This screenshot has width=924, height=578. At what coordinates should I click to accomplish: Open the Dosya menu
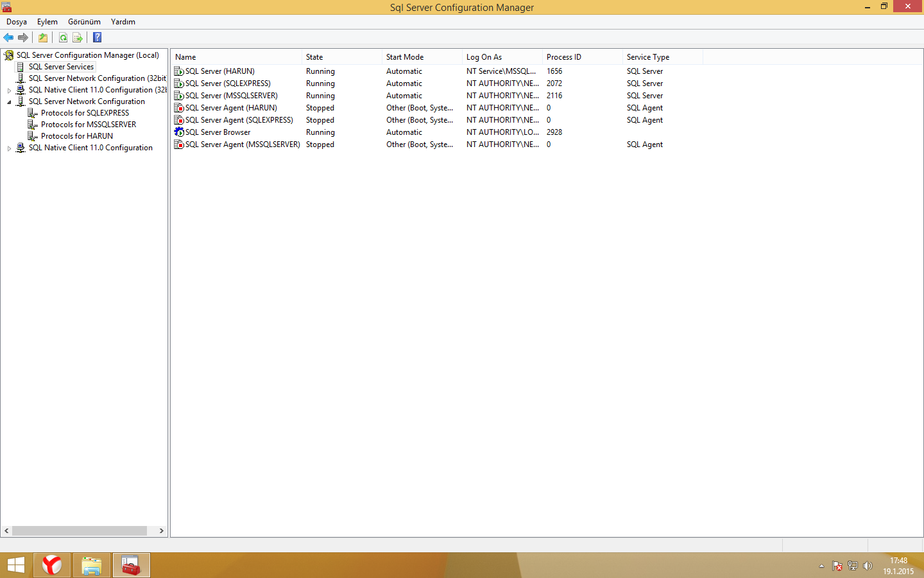pos(17,22)
